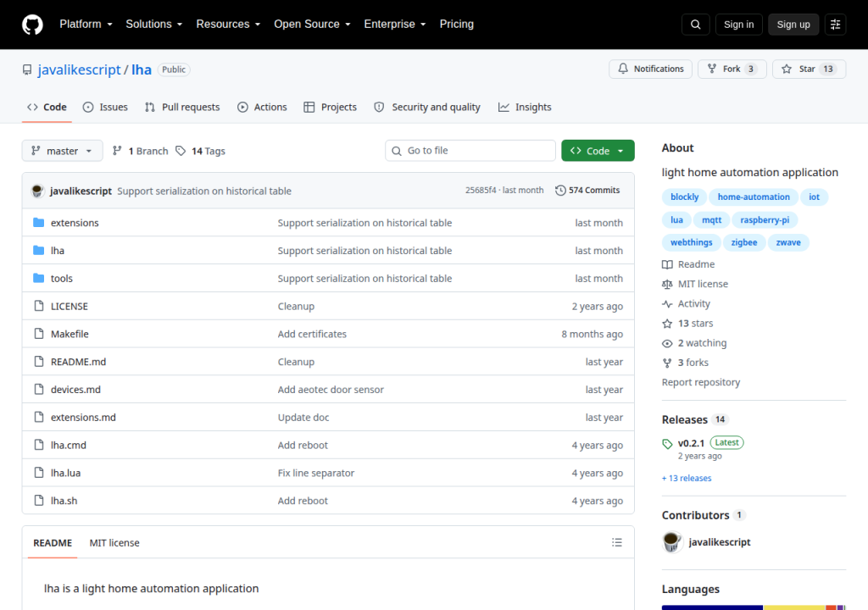Click the v0.2.1 release tag icon
This screenshot has height=610, width=868.
pyautogui.click(x=667, y=443)
